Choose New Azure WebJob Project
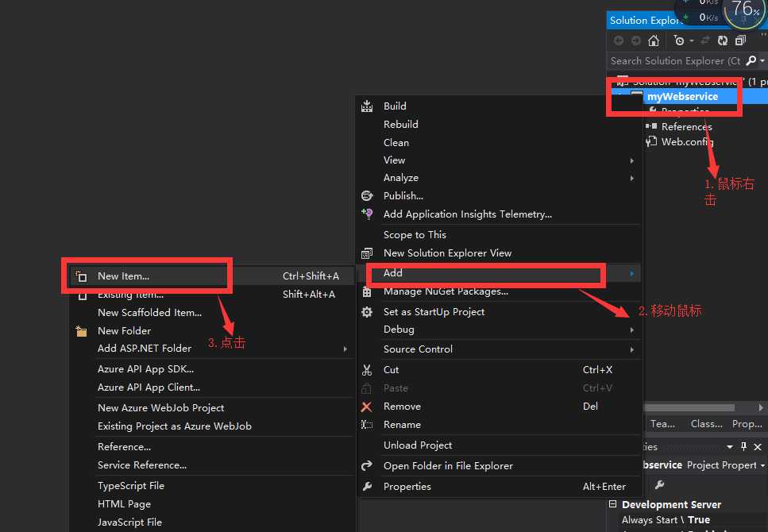 click(x=160, y=407)
